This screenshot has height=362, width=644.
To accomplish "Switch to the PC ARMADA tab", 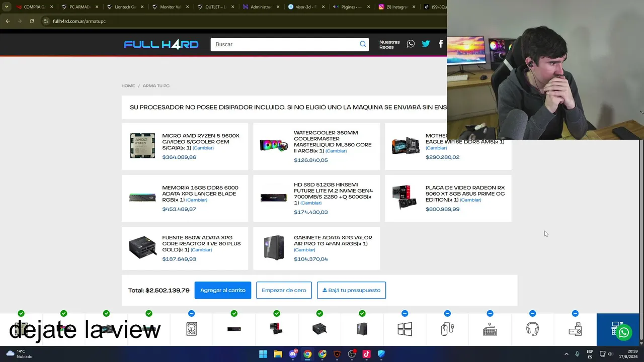I will pyautogui.click(x=79, y=7).
